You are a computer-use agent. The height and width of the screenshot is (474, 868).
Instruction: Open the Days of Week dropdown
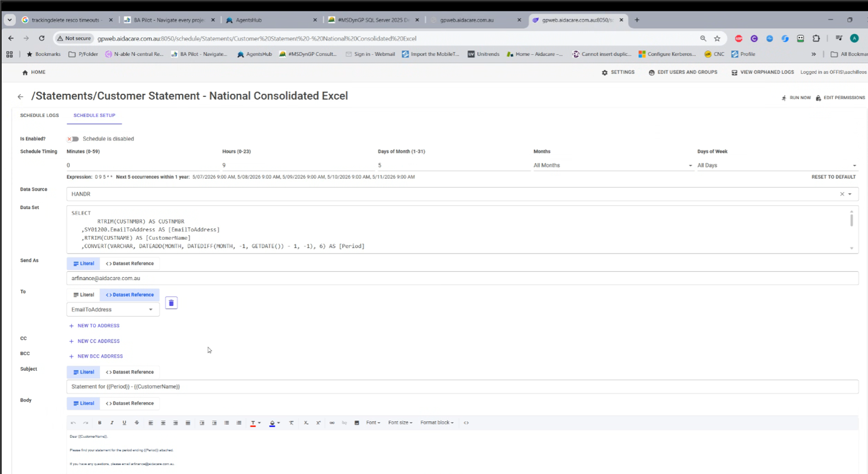[777, 166]
